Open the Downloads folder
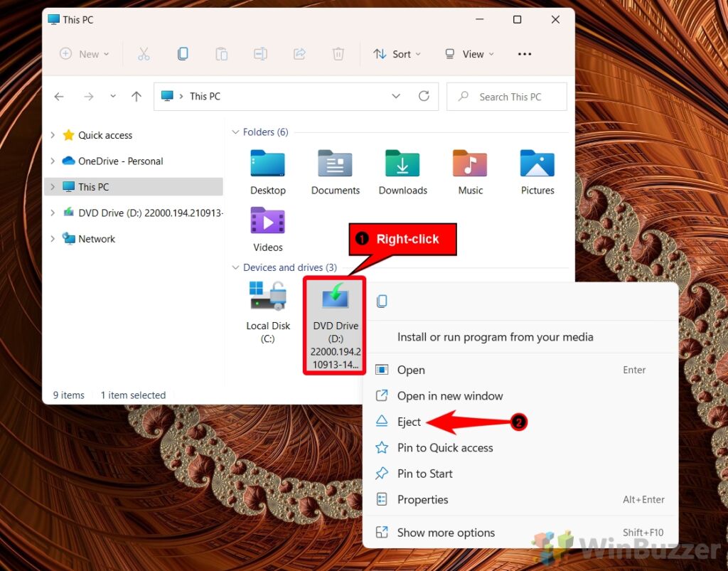This screenshot has height=571, width=728. click(x=402, y=171)
